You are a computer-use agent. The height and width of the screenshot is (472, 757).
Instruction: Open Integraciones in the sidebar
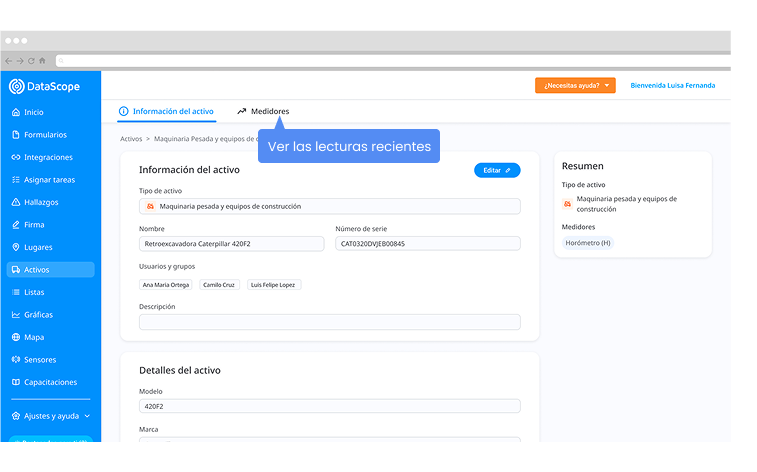point(47,157)
